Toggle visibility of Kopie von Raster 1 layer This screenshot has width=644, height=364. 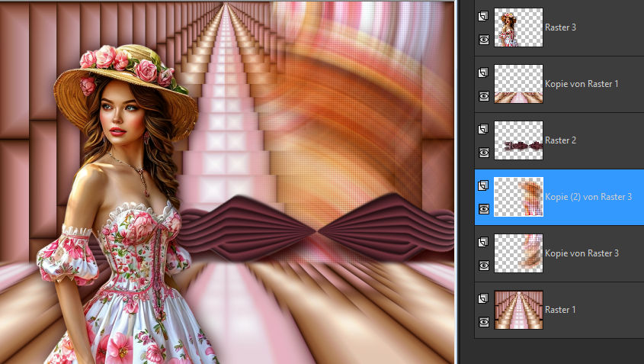483,96
